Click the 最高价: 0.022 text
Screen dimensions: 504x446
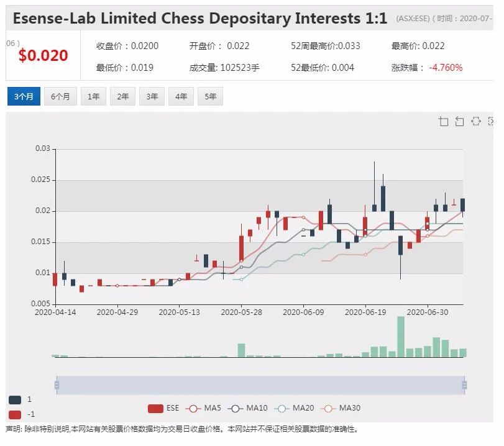(418, 46)
